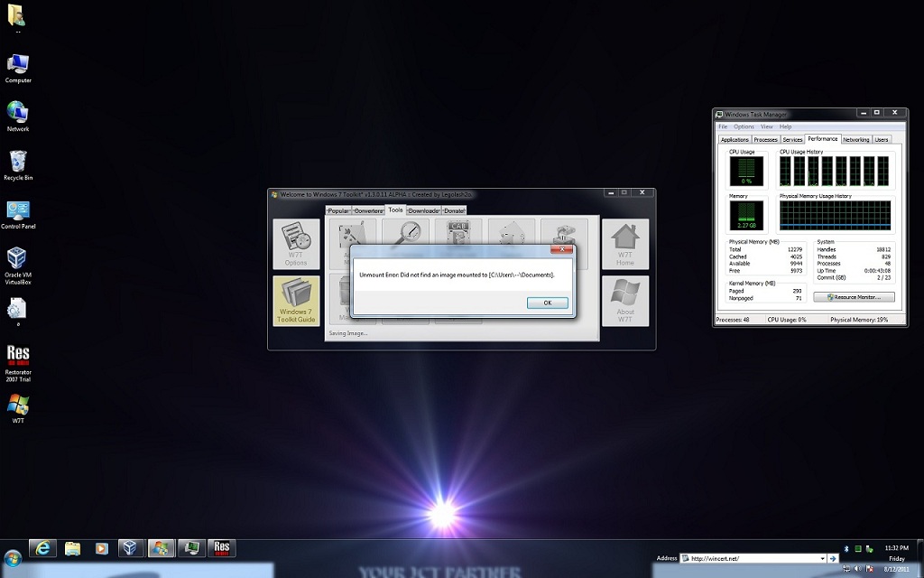
Task: Click the green CPU meter tray icon
Action: (858, 548)
